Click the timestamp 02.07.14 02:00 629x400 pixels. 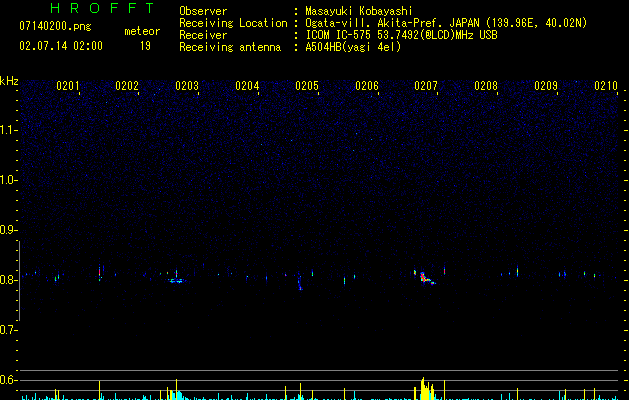[61, 46]
